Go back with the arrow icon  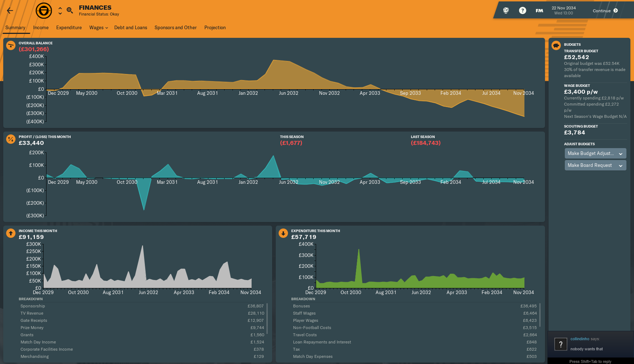[10, 10]
